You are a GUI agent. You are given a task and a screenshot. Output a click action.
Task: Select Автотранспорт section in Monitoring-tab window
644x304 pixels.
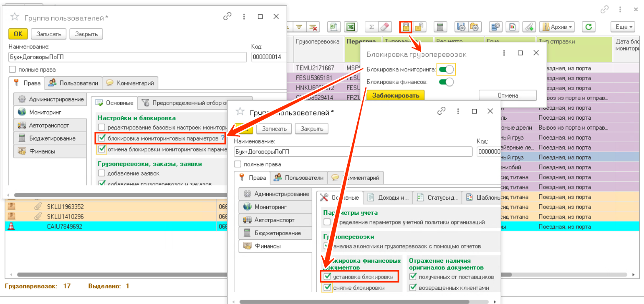point(49,125)
